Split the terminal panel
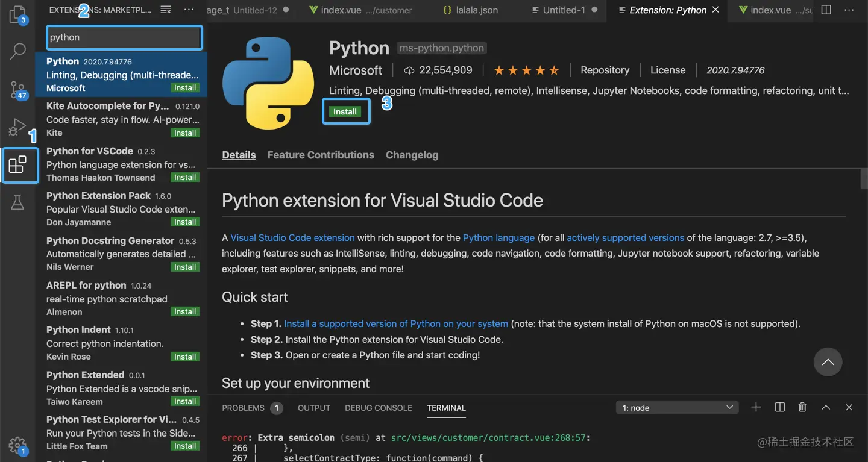The image size is (868, 462). tap(779, 408)
